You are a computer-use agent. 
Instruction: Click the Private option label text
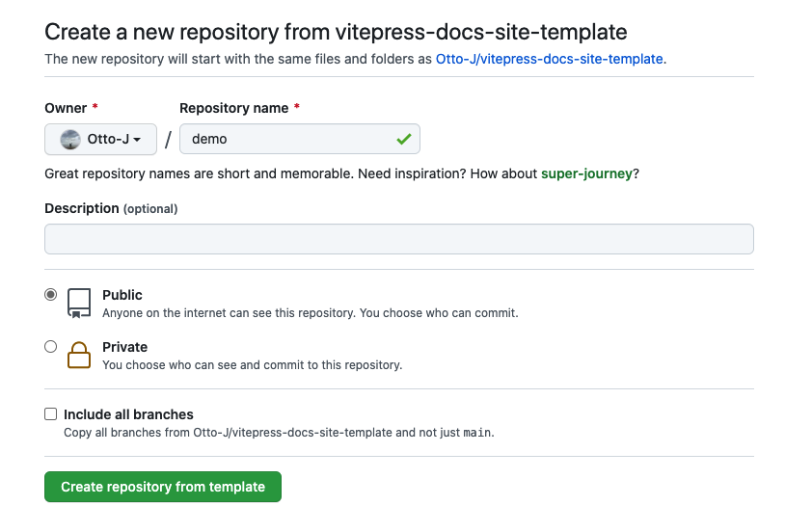click(x=124, y=347)
